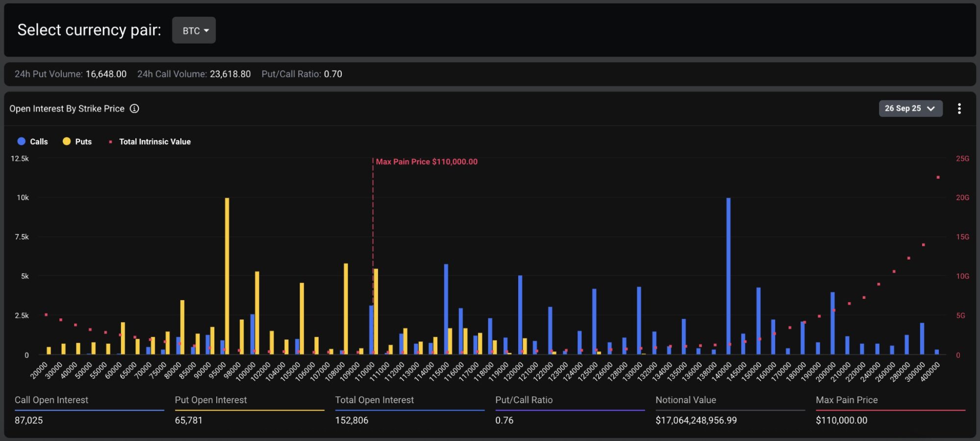
Task: Click the Max Pain Price summary heading
Action: click(847, 400)
